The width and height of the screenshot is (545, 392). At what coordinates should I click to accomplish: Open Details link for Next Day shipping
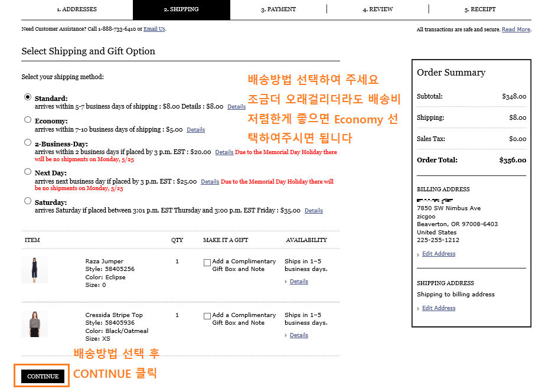coord(210,182)
